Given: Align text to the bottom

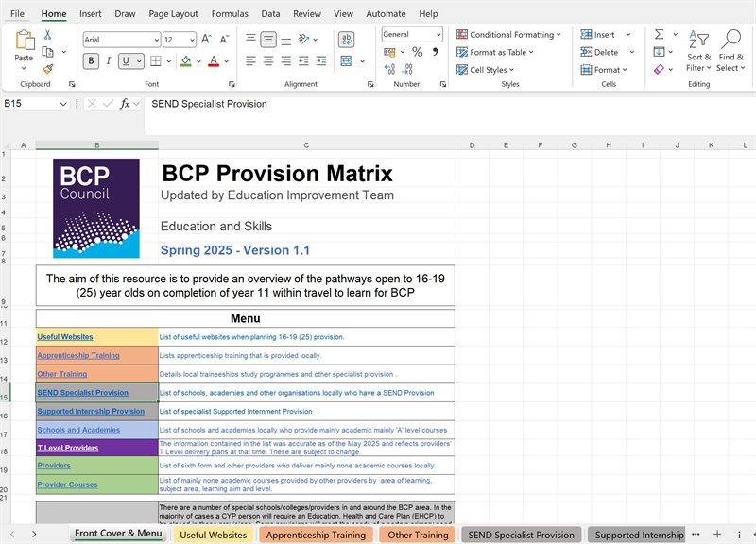Looking at the screenshot, I should (286, 40).
